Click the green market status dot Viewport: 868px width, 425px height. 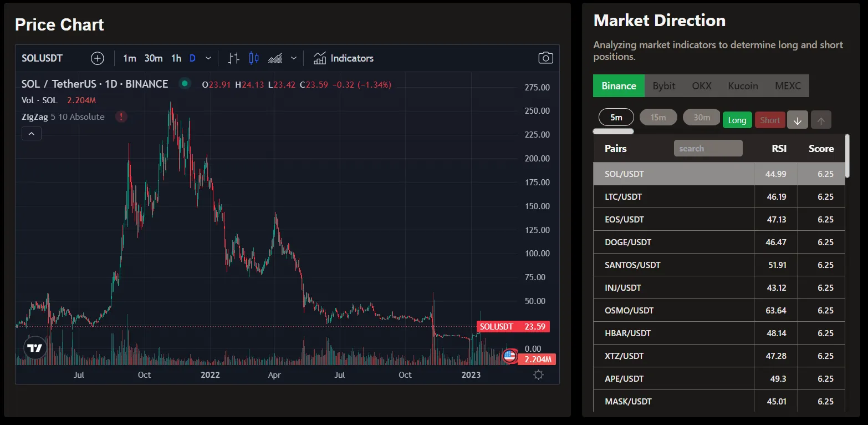click(185, 84)
